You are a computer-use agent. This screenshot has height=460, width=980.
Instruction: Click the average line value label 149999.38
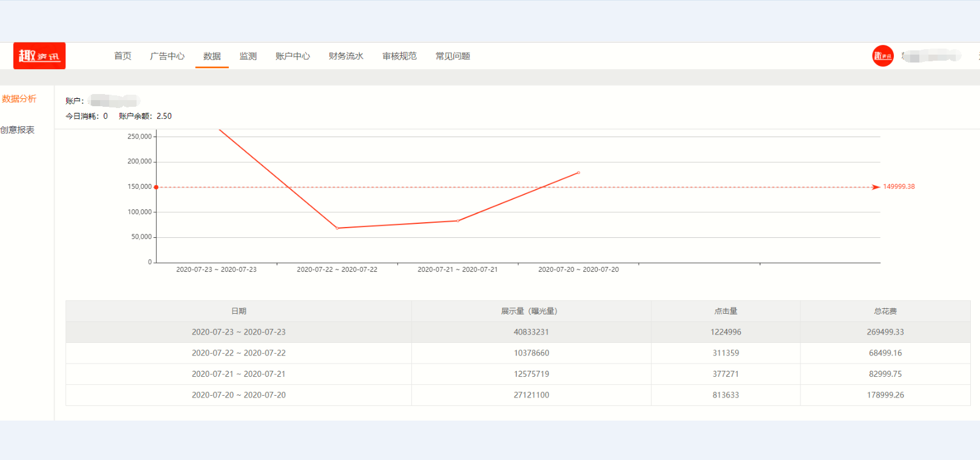coord(899,187)
